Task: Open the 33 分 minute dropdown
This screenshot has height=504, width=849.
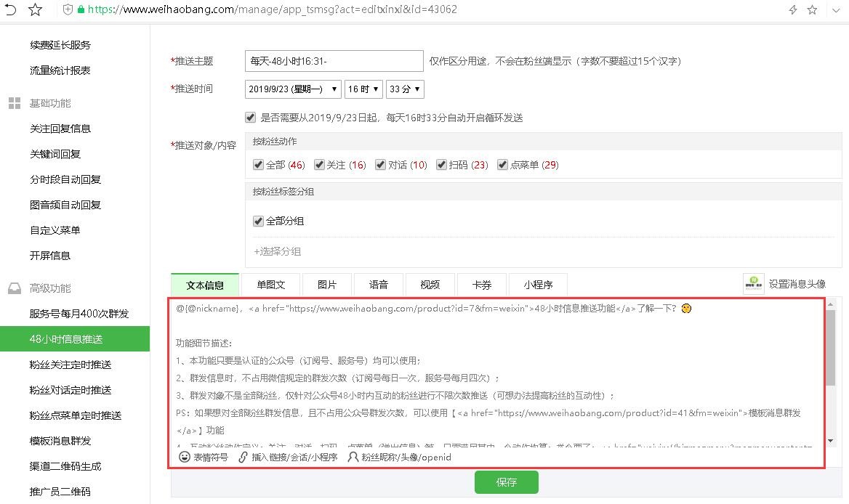Action: pyautogui.click(x=405, y=89)
